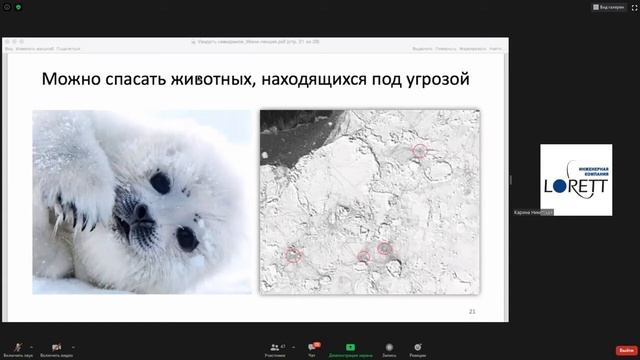
Task: Turn on the video camera
Action: point(56,350)
